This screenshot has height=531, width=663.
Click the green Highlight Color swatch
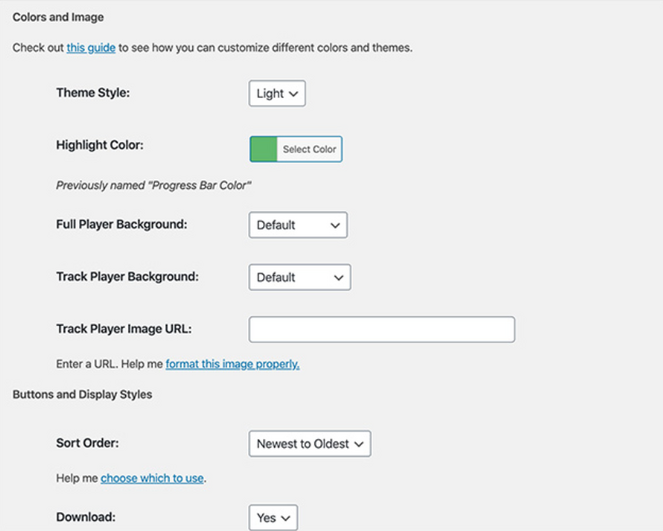click(x=263, y=149)
